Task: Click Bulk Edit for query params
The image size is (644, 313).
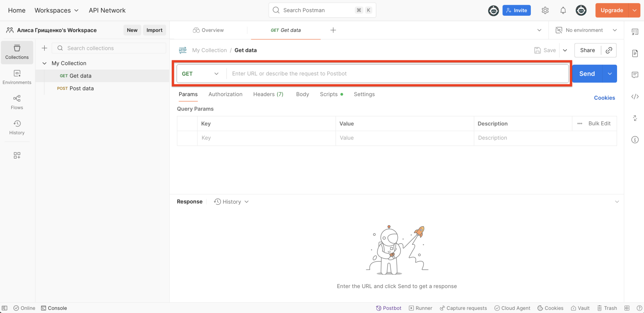Action: tap(599, 124)
